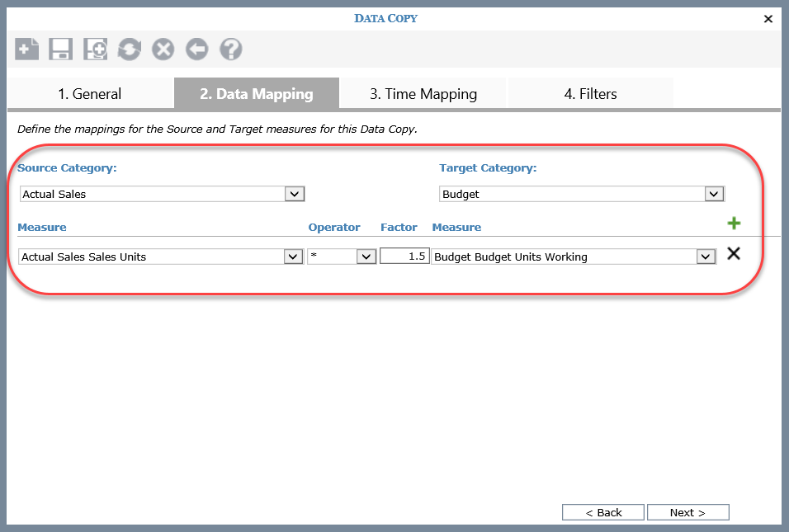The width and height of the screenshot is (789, 532).
Task: Delete the Actual Sales Sales Units mapping row
Action: 734,253
